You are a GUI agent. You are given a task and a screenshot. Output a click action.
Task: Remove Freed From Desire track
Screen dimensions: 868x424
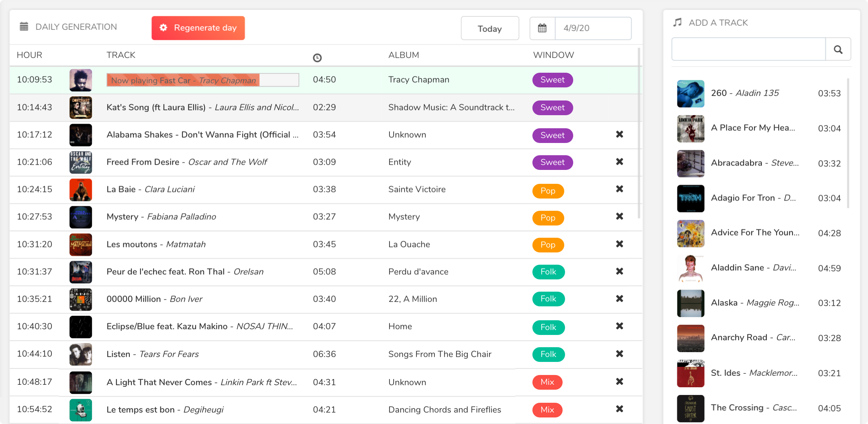coord(619,162)
